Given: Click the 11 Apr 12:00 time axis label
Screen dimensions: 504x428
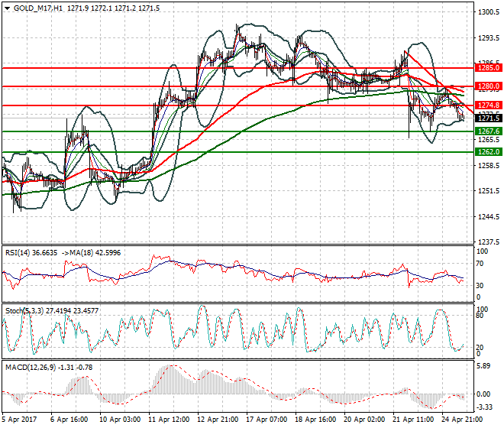Looking at the screenshot, I should [x=169, y=420].
